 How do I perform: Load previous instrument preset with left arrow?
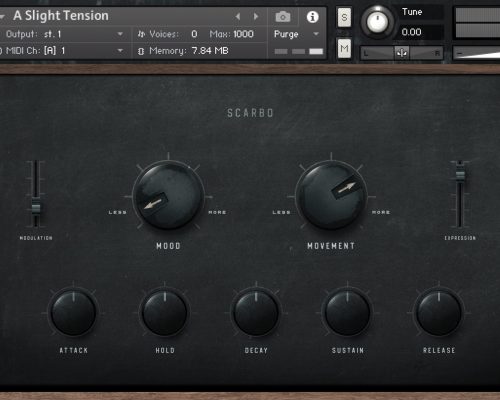coord(238,16)
